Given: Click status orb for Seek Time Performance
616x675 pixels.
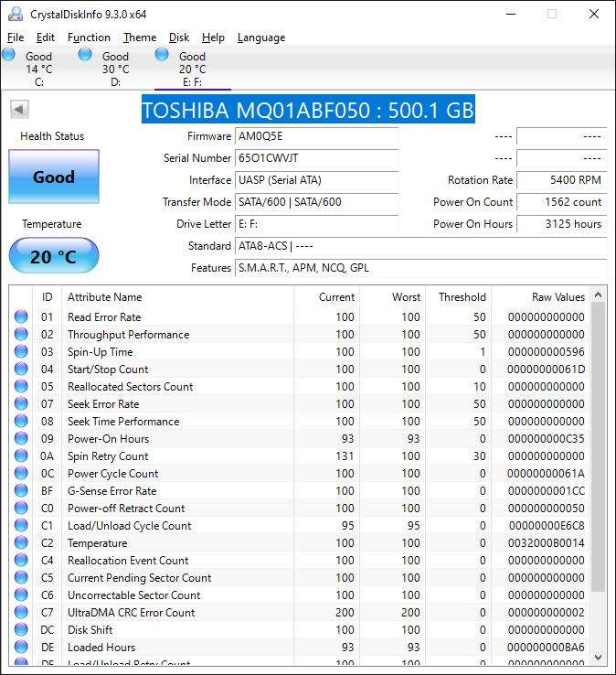Looking at the screenshot, I should [x=21, y=421].
